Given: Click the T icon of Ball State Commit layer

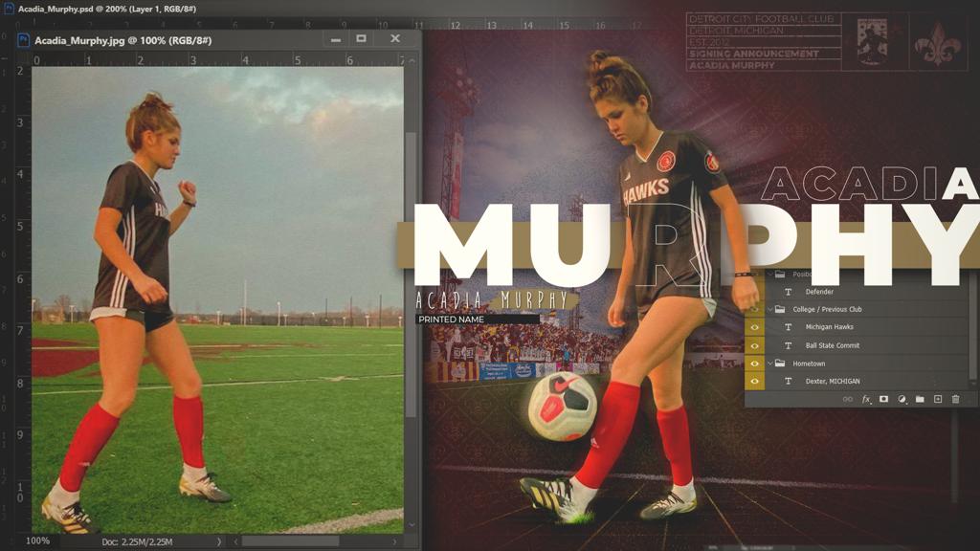Looking at the screenshot, I should (x=789, y=345).
